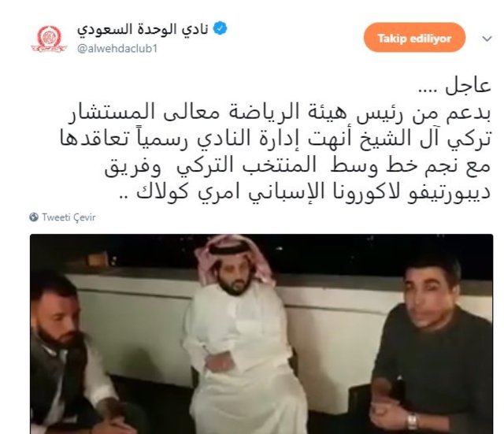
Task: Click the wristwatch on the dark-sweater man
Action: (413, 421)
